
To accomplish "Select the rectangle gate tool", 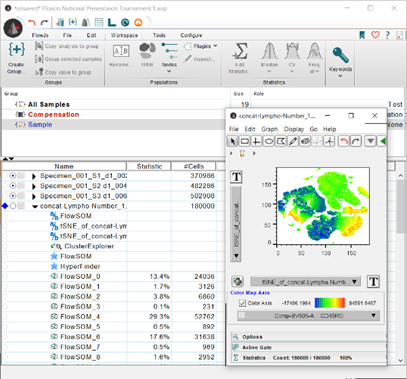I will tap(244, 141).
